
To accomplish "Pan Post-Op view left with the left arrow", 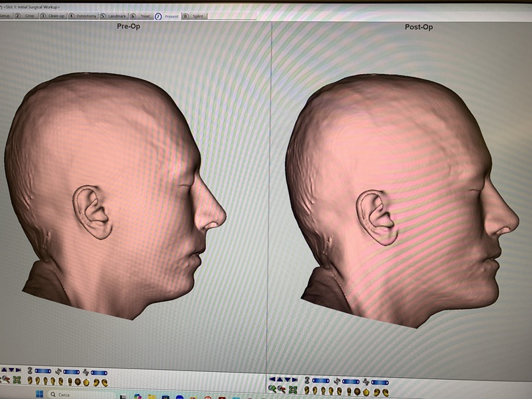I will [272, 379].
